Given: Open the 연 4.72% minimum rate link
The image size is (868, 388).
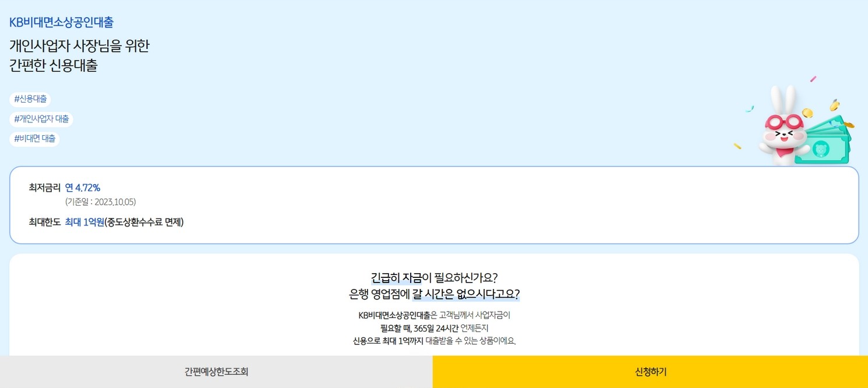Looking at the screenshot, I should click(x=84, y=188).
